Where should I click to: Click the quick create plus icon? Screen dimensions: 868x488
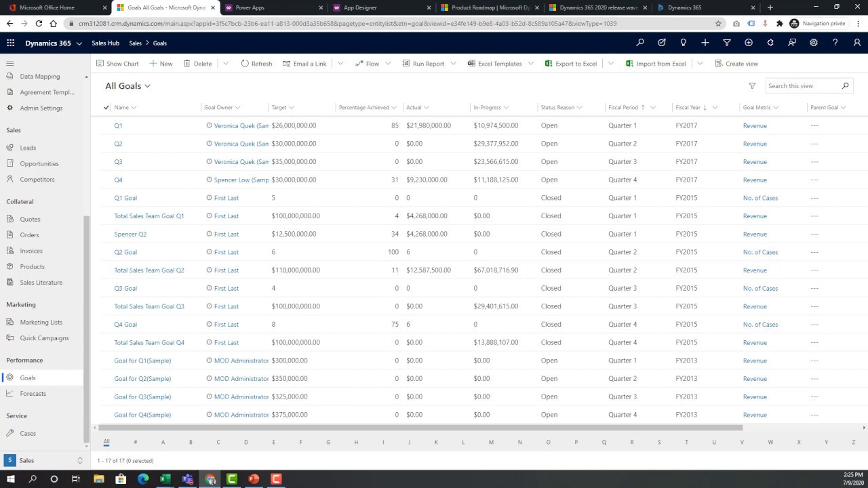[x=705, y=43]
